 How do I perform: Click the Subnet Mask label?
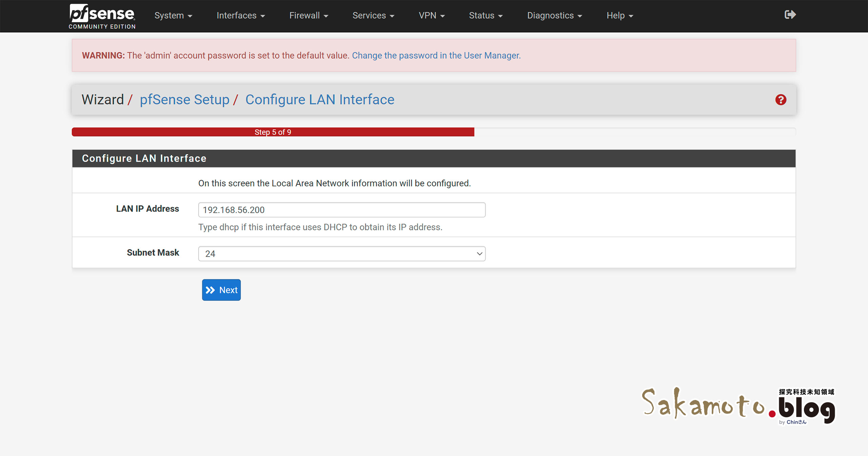tap(153, 252)
